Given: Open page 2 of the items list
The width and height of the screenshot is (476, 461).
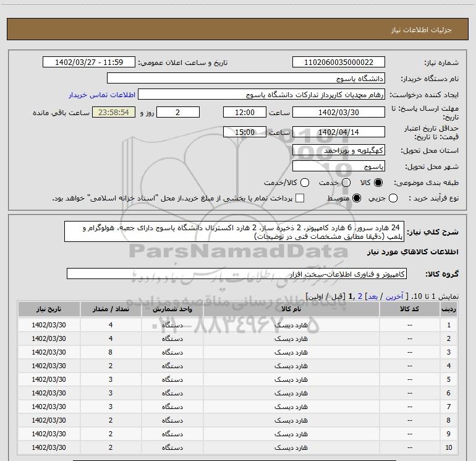Looking at the screenshot, I should coord(360,296).
